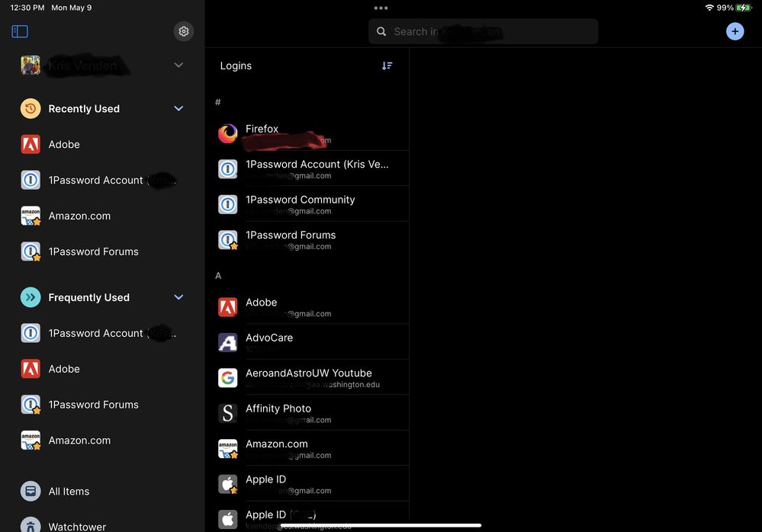Open 1Password Forums under Frequently Used
762x532 pixels.
[x=93, y=405]
